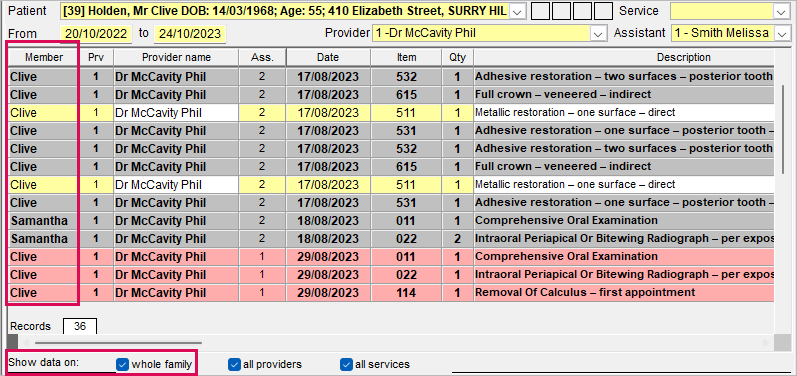Select the Removal Of Calculus row

click(391, 293)
